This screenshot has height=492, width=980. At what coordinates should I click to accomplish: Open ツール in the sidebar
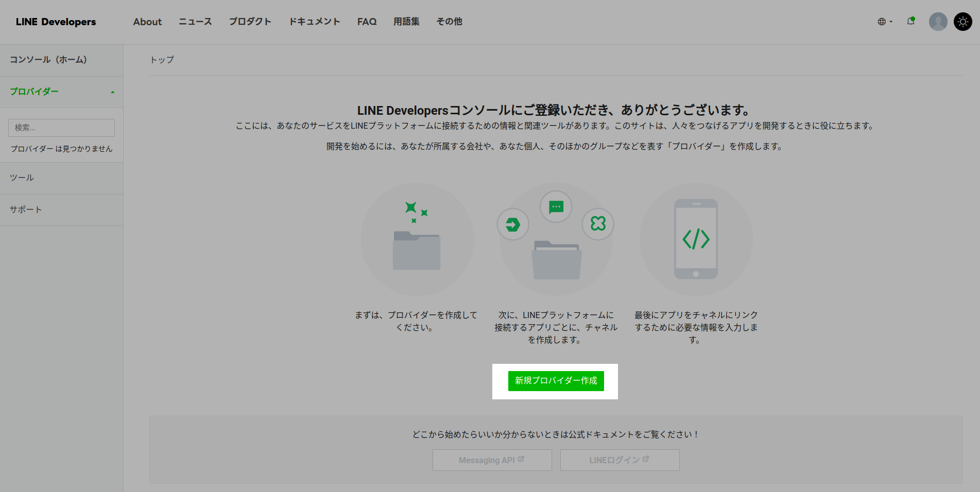[x=61, y=178]
